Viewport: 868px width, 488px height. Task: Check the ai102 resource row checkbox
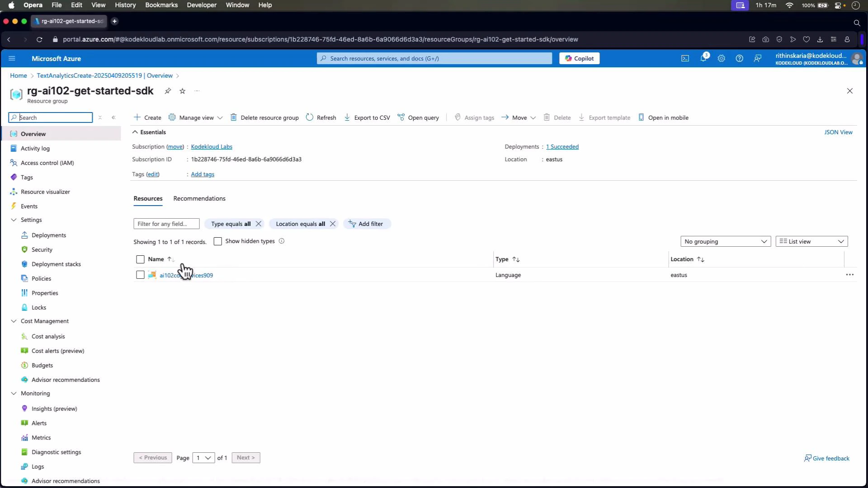(140, 275)
